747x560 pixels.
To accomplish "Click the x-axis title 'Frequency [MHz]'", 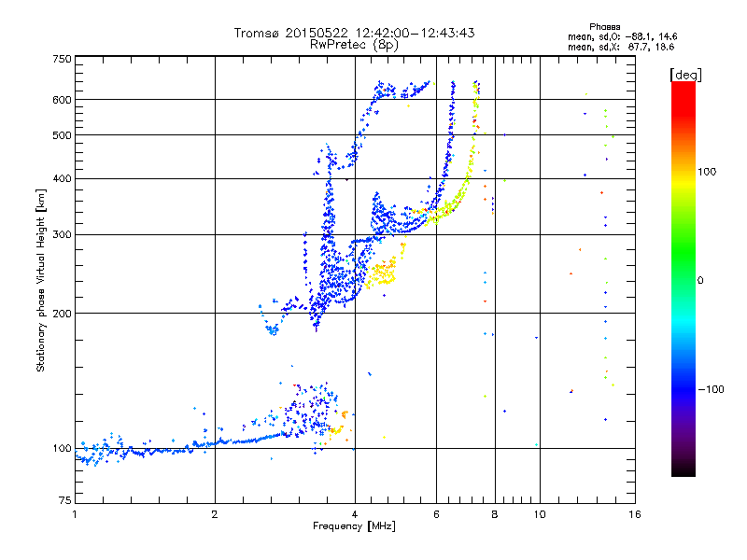I will pyautogui.click(x=354, y=525).
